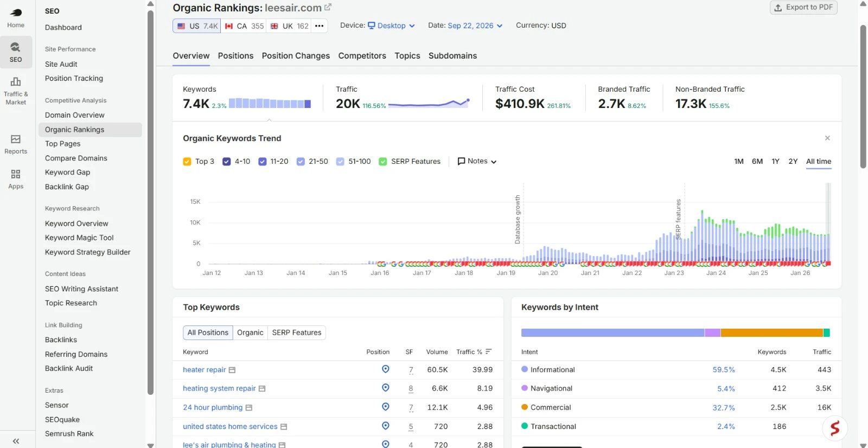This screenshot has width=868, height=448.
Task: Open the 24 hour plumbing keyword link
Action: pos(213,408)
